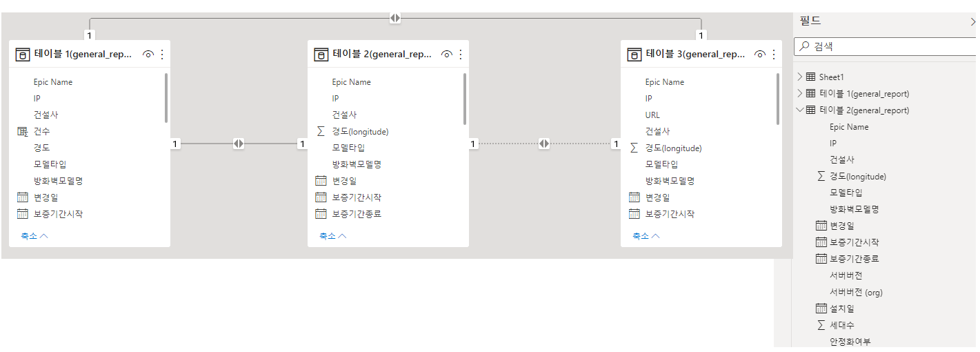Image resolution: width=980 pixels, height=352 pixels.
Task: Select 보증기간시작 in the fields pane
Action: coord(854,242)
